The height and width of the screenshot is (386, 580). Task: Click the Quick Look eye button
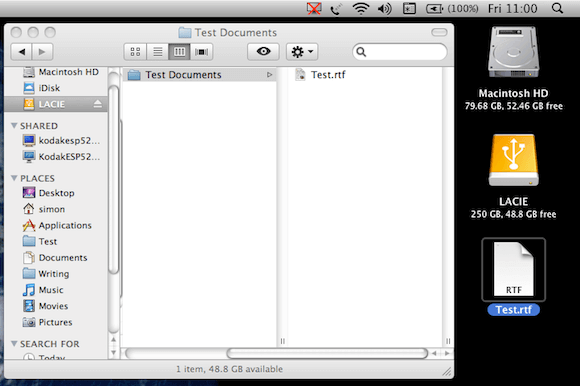pos(263,52)
